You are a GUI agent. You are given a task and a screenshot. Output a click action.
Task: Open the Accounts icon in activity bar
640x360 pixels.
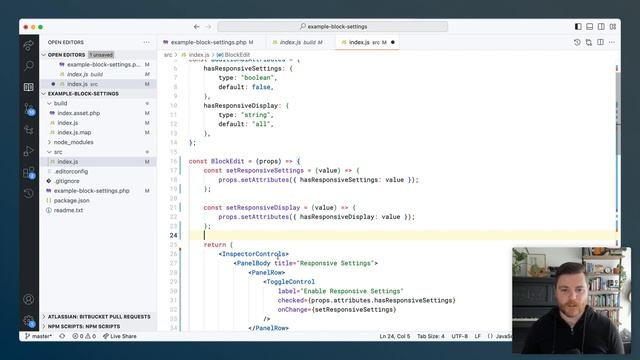29,299
